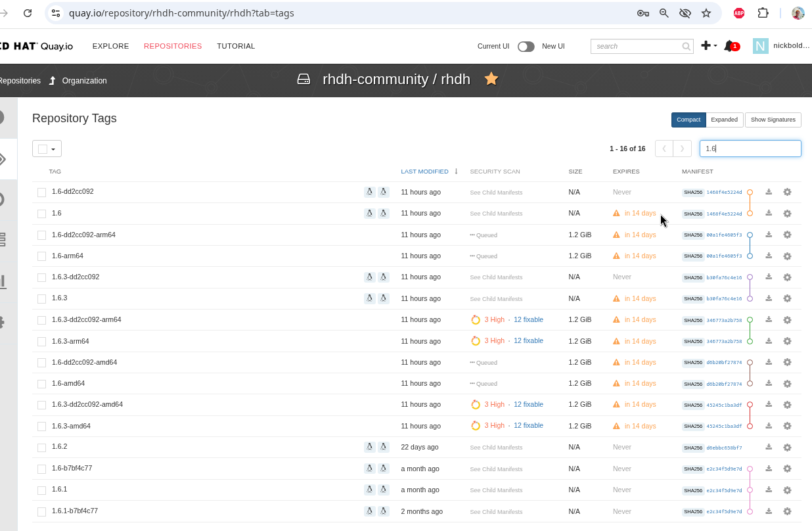Open gear options for tag 1.6.1-b7bf4c77

[x=787, y=511]
